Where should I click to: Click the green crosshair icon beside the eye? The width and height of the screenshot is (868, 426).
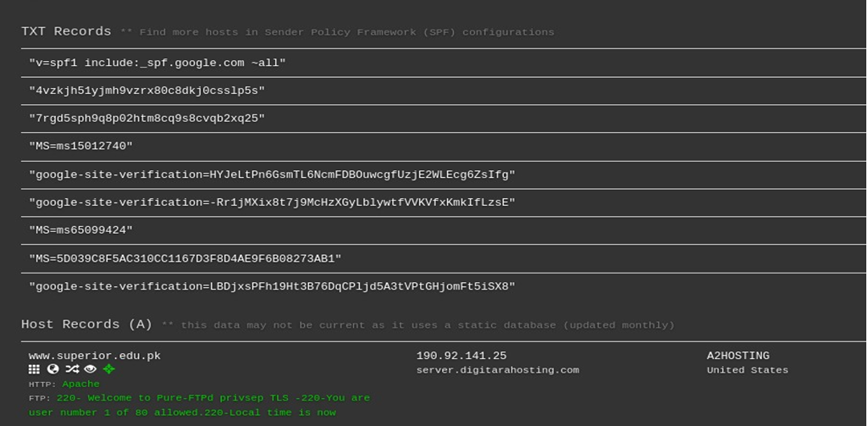109,369
